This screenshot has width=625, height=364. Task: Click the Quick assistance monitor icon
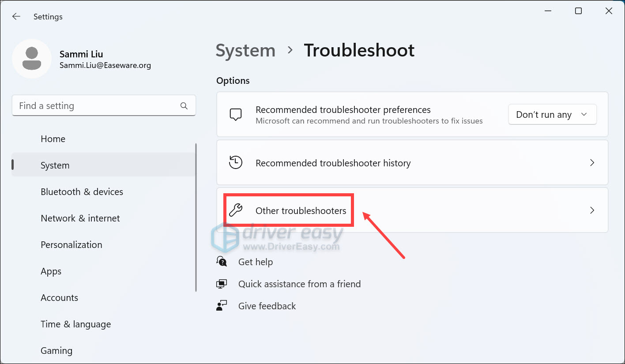[222, 284]
